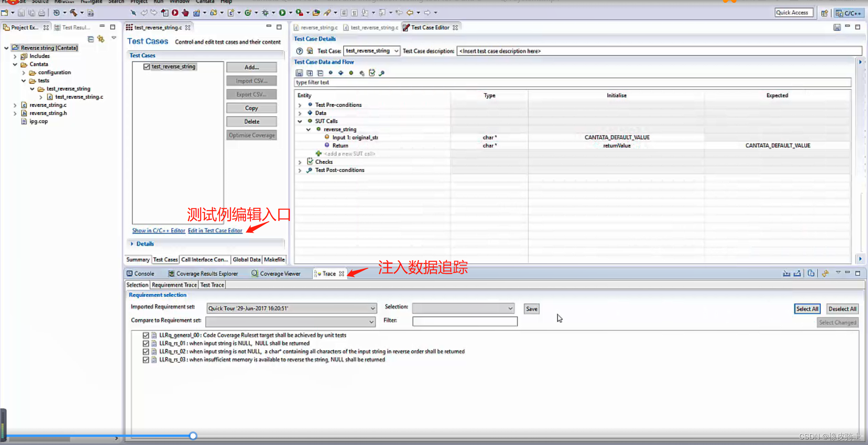Expand the Includes folder in project tree
The width and height of the screenshot is (868, 445).
pos(15,56)
